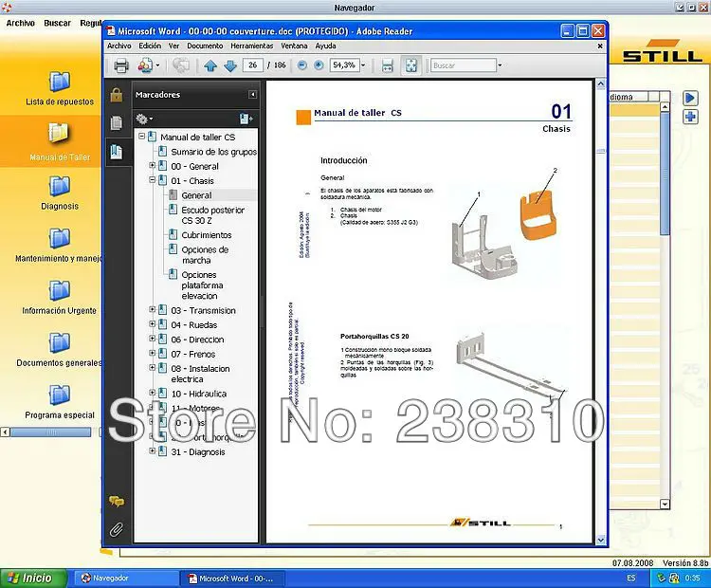Open Archivo menu in Navegador window
This screenshot has width=711, height=588.
[21, 23]
